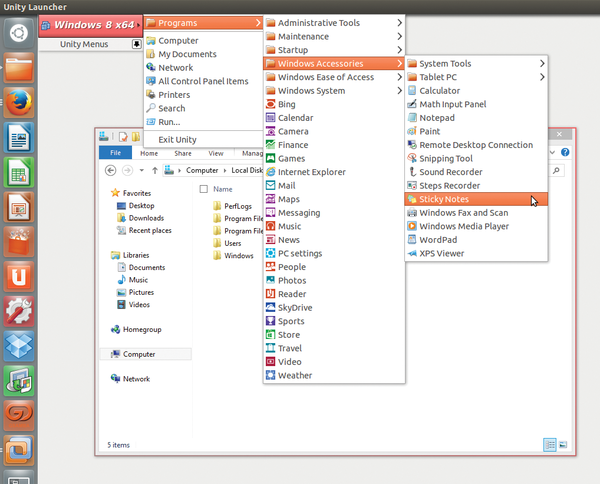
Task: Launch Internet Explorer from Programs menu
Action: click(334, 172)
